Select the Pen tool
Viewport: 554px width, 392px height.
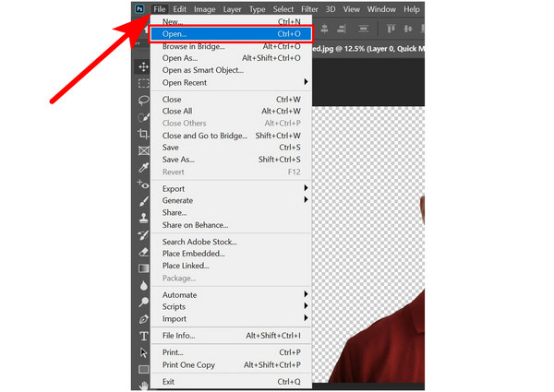coord(143,319)
